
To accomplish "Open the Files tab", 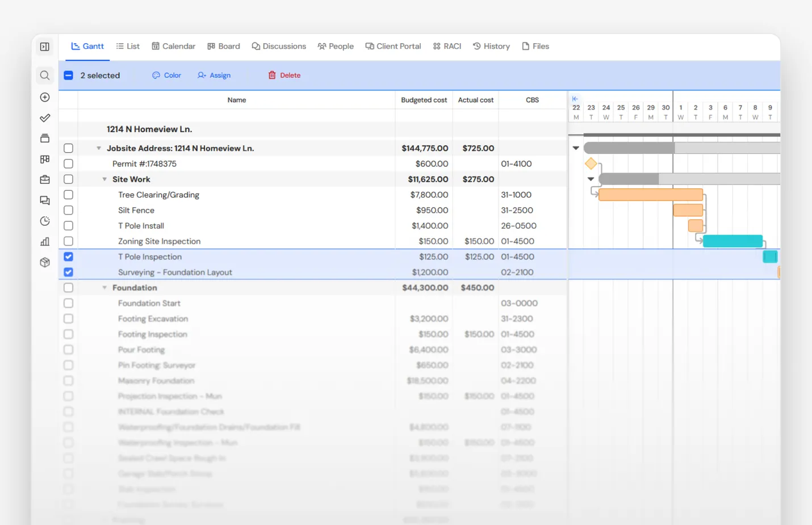I will pyautogui.click(x=535, y=47).
